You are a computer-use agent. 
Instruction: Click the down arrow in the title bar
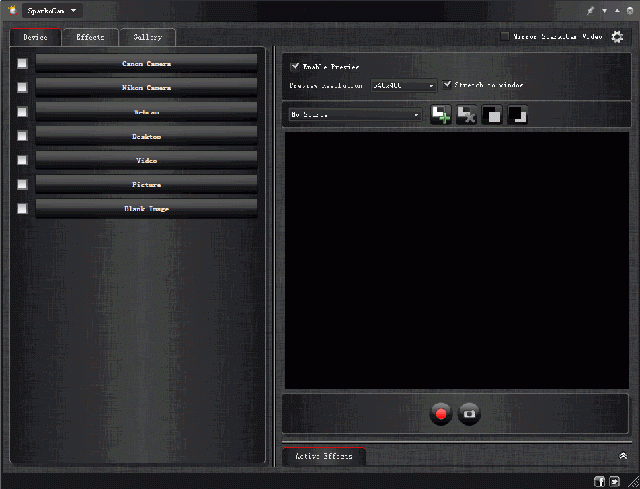tap(604, 11)
